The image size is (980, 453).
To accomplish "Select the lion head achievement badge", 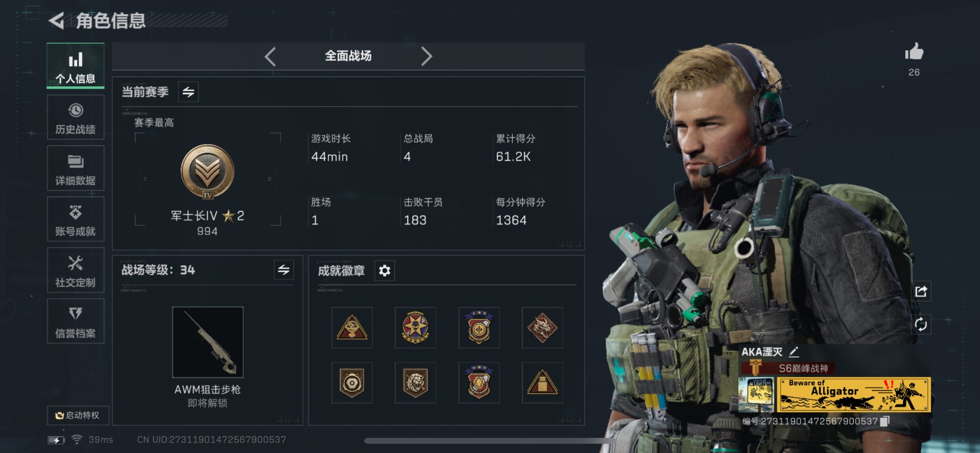I will (415, 383).
